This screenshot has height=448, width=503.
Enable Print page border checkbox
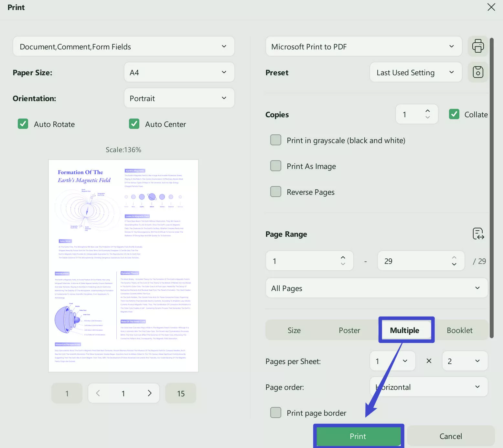276,412
